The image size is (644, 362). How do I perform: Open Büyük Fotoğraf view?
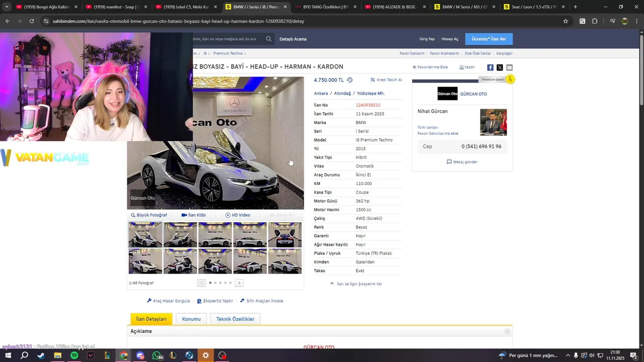click(148, 215)
